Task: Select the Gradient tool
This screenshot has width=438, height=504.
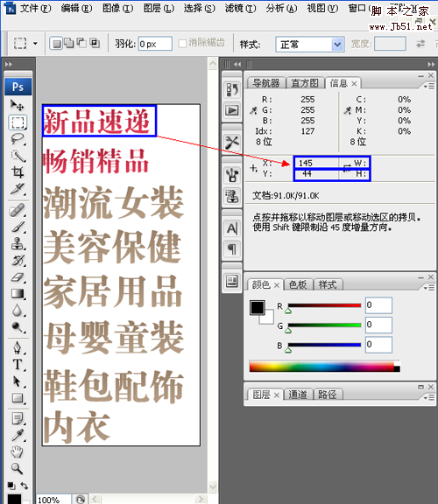Action: [18, 293]
